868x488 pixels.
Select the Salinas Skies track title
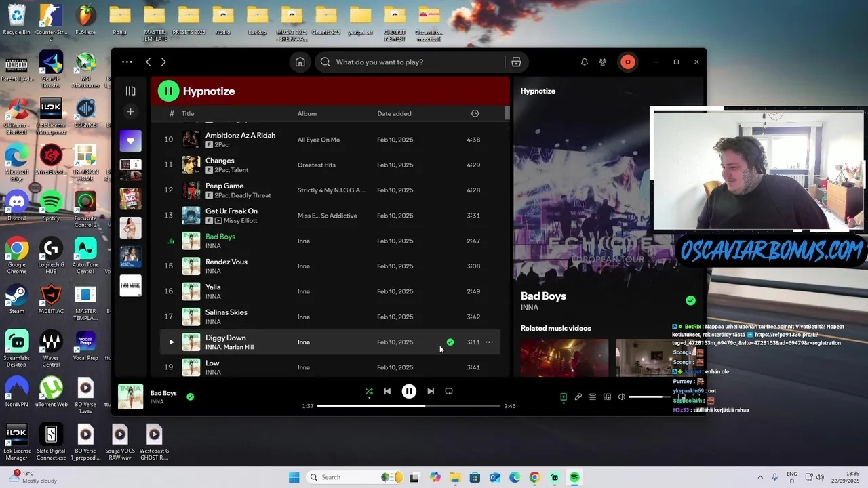[x=226, y=312]
